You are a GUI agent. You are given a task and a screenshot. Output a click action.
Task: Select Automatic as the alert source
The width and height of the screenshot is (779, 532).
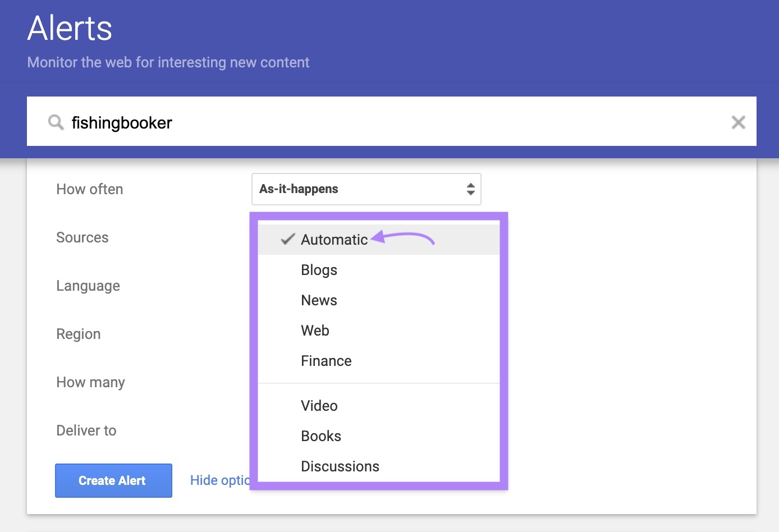tap(334, 239)
